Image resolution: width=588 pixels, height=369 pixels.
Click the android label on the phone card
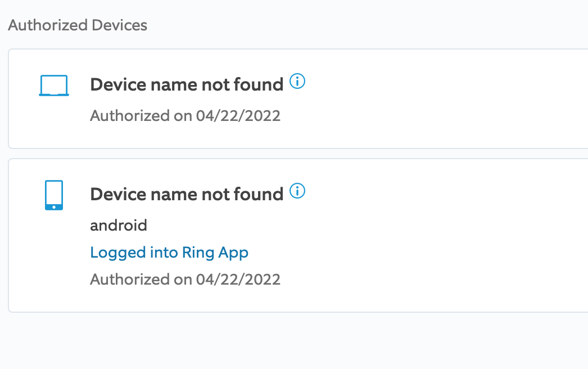119,225
